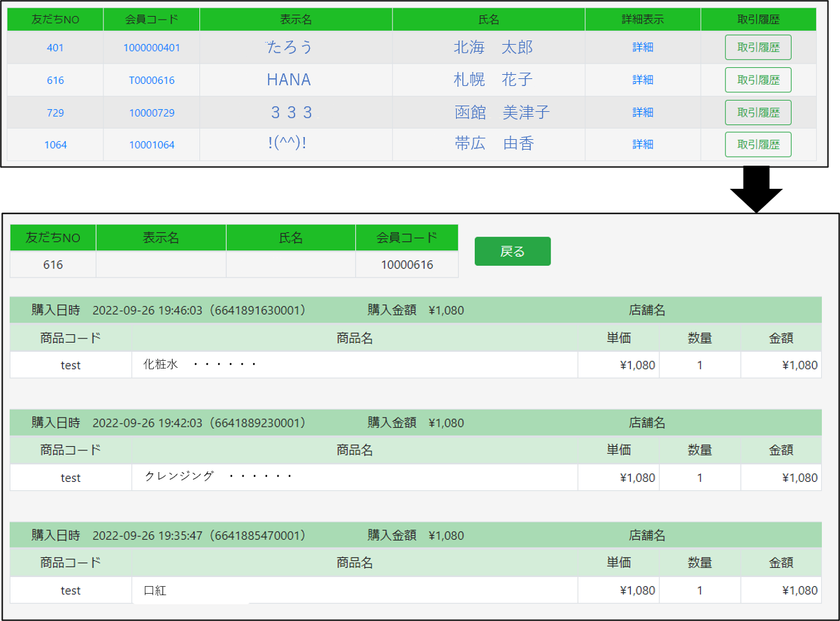Select friend number 1064 link
The height and width of the screenshot is (621, 840).
click(x=55, y=145)
